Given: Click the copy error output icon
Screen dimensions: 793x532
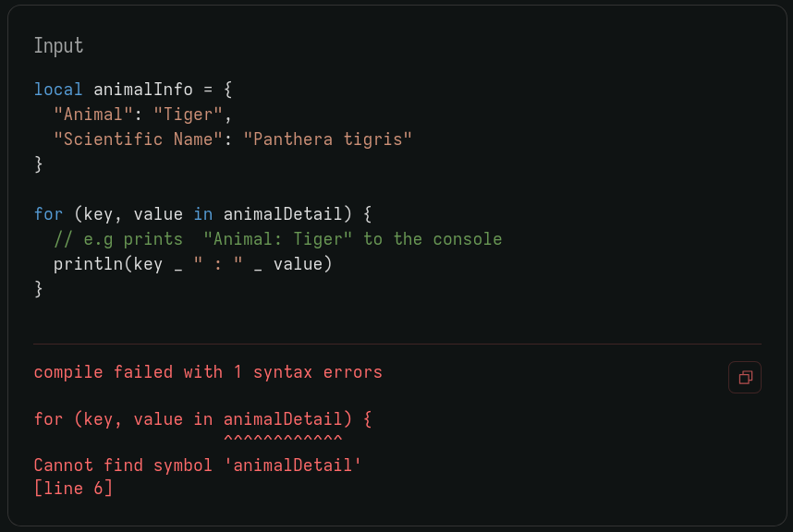Looking at the screenshot, I should pos(744,377).
